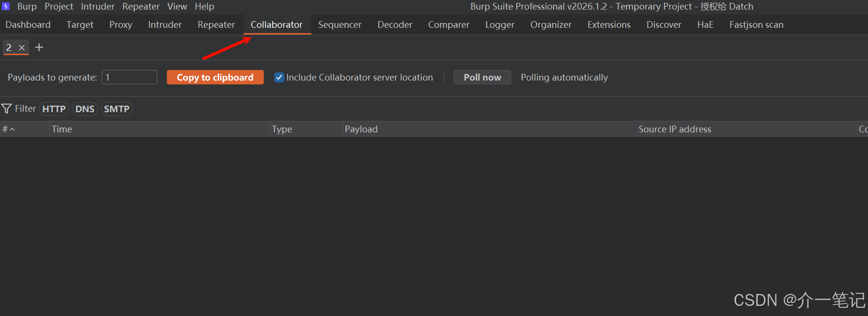
Task: Switch to the Target tab
Action: 80,24
